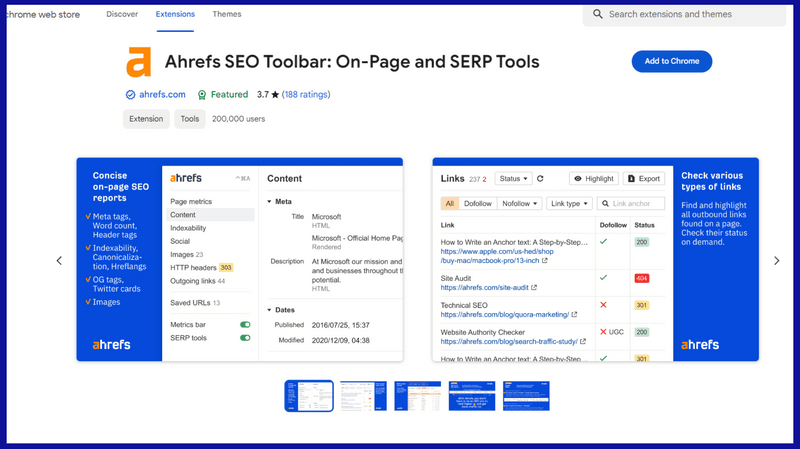Screen dimensions: 800x449
Task: Click the Search extensions and themes field
Action: coord(690,15)
